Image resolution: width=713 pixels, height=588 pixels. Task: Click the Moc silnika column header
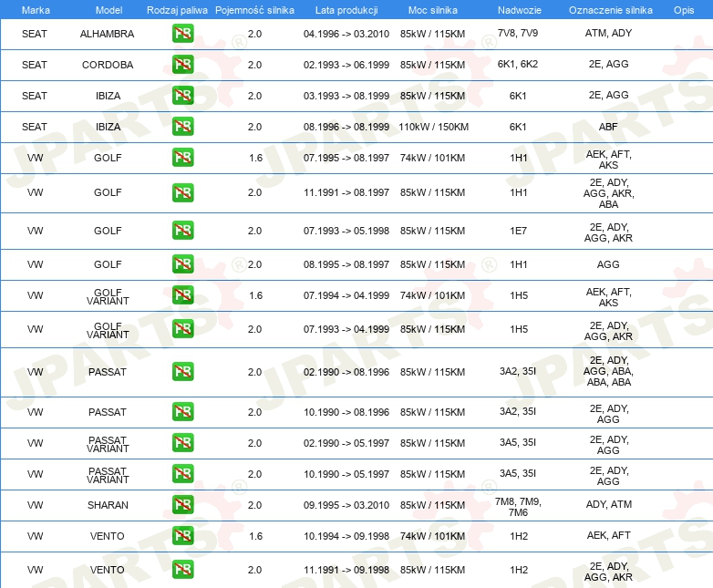pyautogui.click(x=432, y=10)
